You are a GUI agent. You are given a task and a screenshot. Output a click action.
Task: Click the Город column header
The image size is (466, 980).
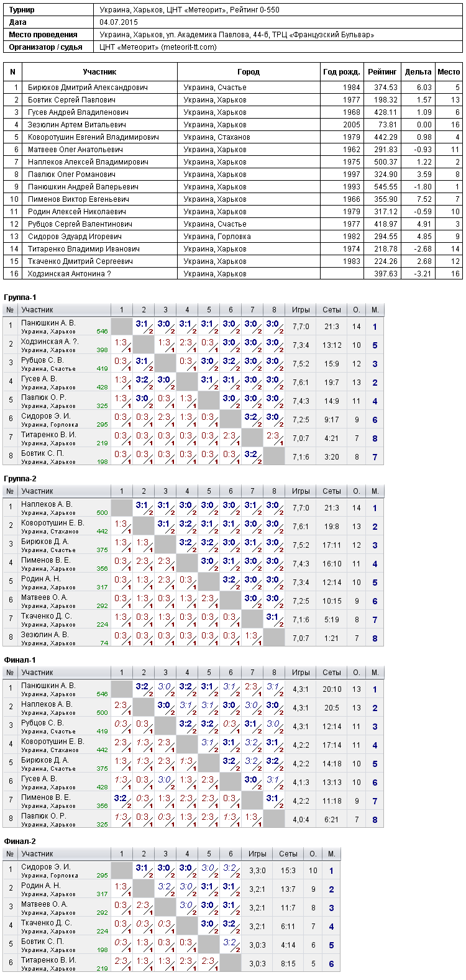249,72
